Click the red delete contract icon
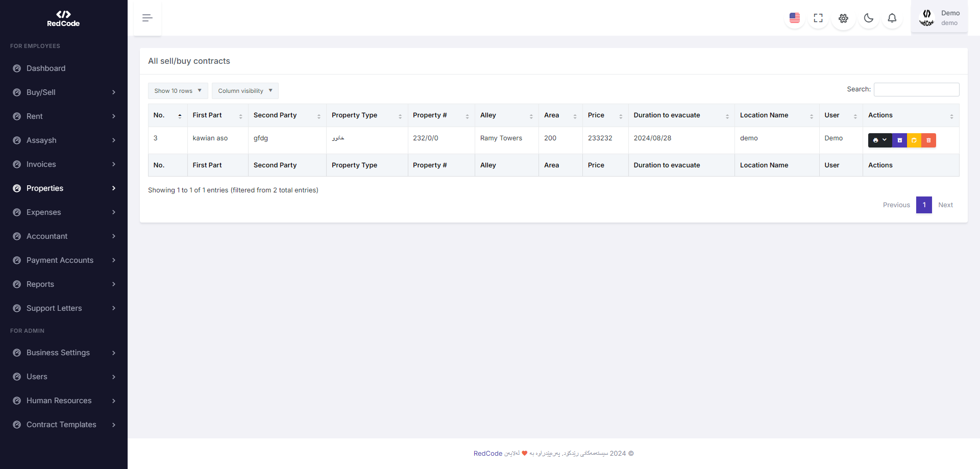980x469 pixels. tap(928, 140)
